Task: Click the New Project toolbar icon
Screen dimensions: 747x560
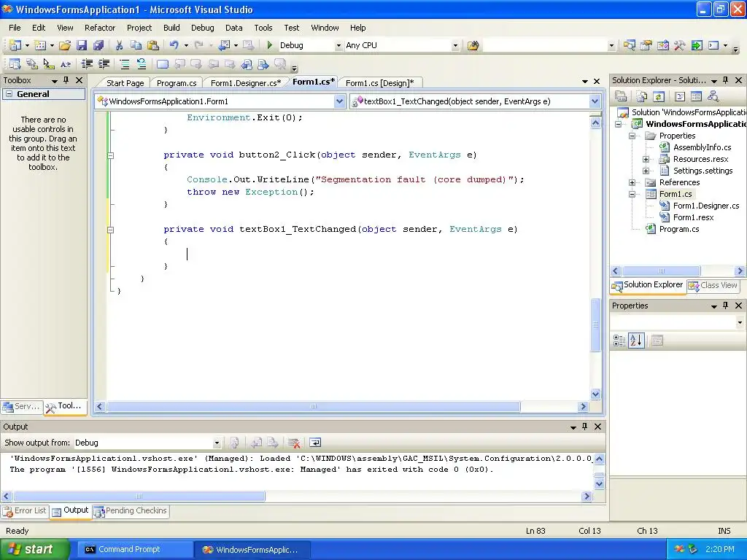Action: point(15,45)
